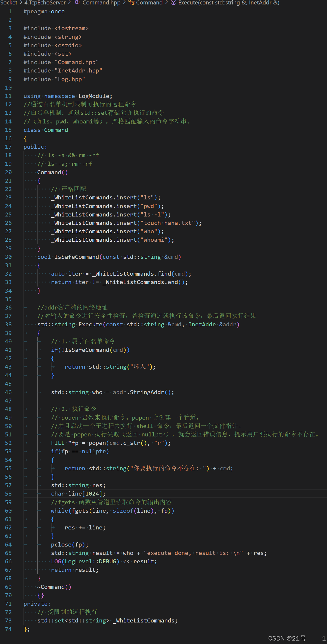Click 'if(fp == nullptr)' line
Screen dimensions: 327x644
click(80, 451)
